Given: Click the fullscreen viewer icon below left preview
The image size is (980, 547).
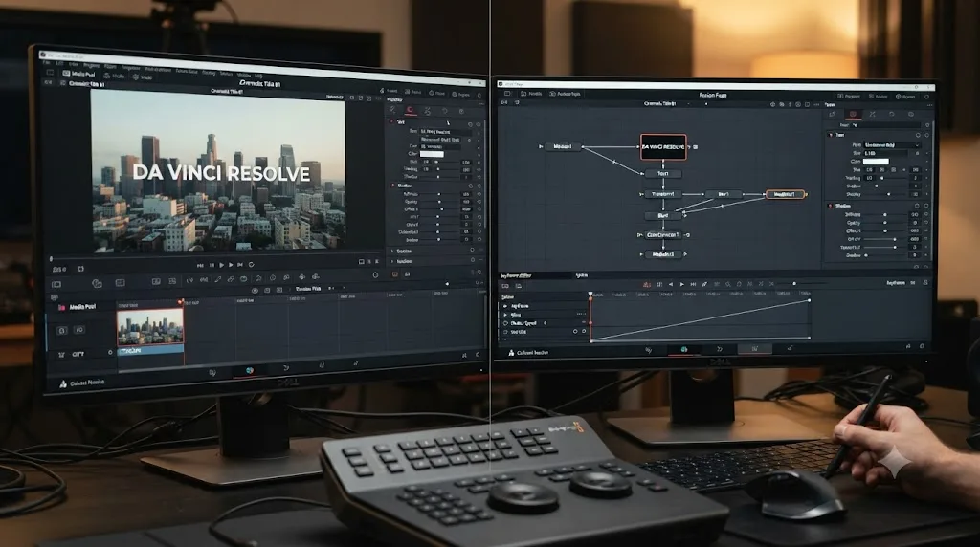Looking at the screenshot, I should click(x=361, y=262).
